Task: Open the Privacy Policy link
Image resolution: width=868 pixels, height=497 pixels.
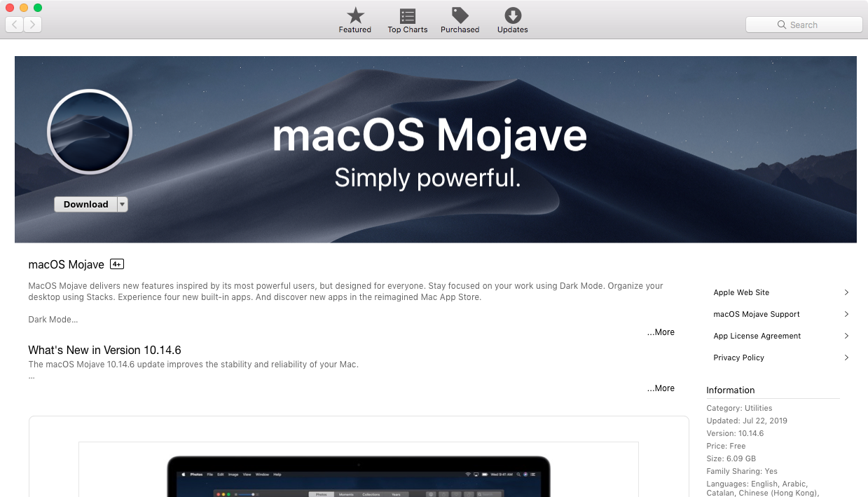Action: click(738, 358)
